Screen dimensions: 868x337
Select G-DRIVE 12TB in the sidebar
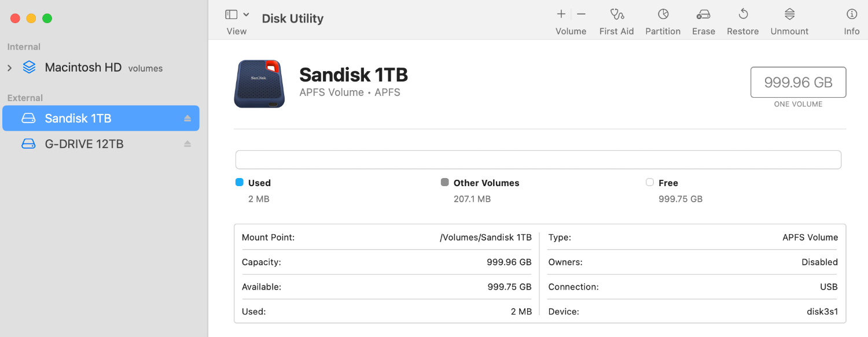[x=84, y=144]
